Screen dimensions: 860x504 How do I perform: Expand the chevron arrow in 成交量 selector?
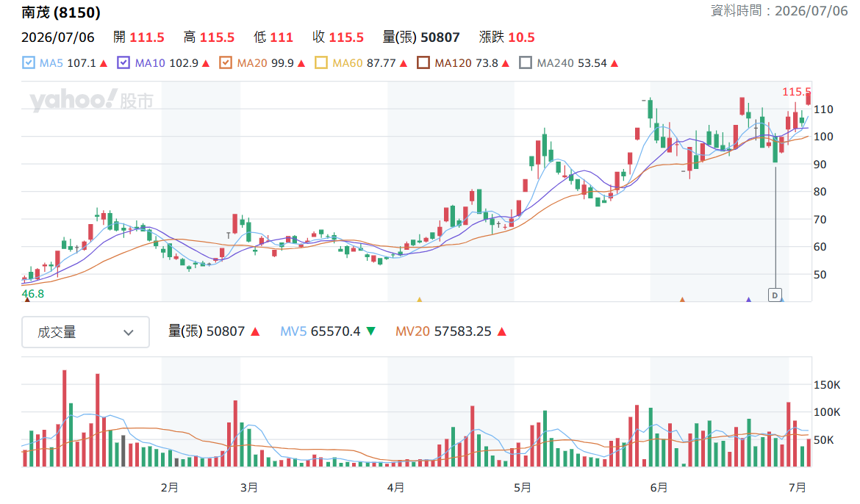[129, 332]
